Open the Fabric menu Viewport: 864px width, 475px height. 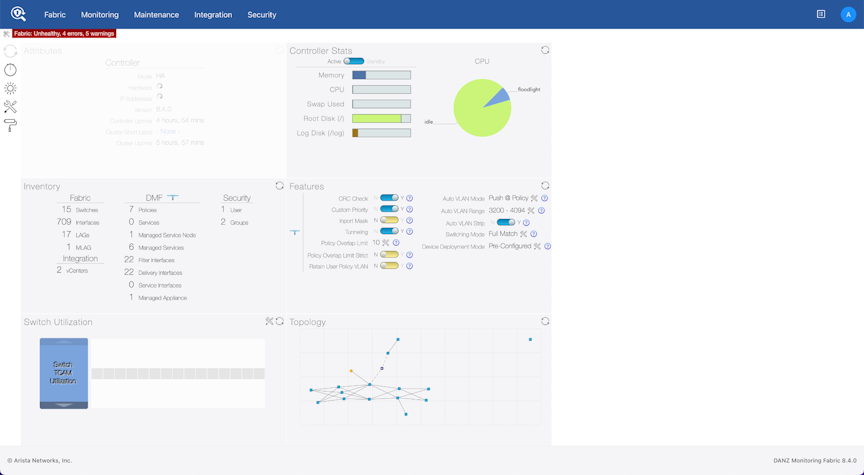point(55,15)
